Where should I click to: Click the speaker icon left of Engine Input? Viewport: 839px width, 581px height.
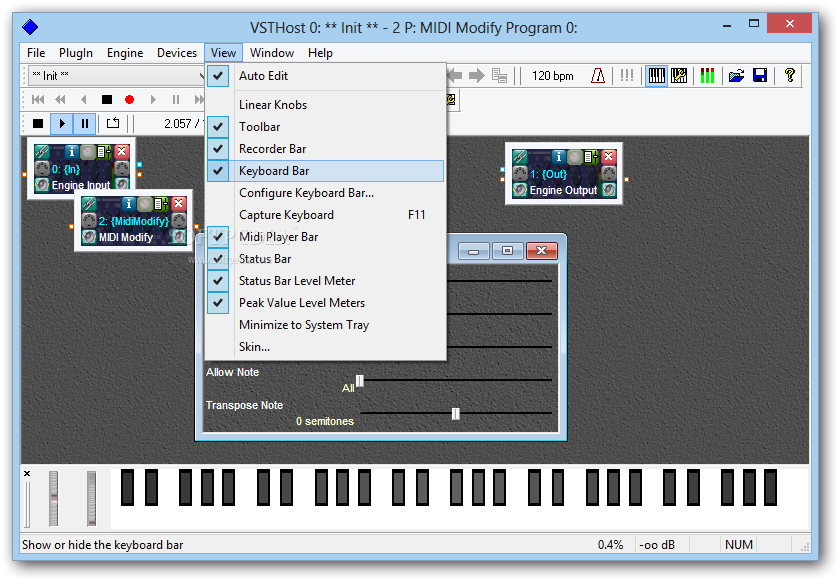point(42,185)
